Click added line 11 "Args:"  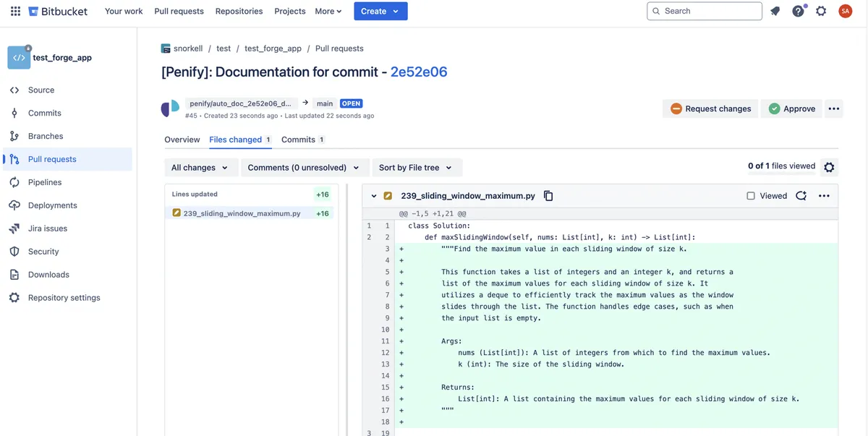coord(451,341)
